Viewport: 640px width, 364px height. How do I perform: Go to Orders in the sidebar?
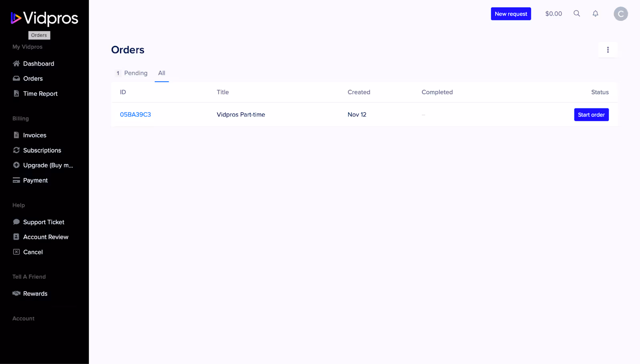coord(33,79)
